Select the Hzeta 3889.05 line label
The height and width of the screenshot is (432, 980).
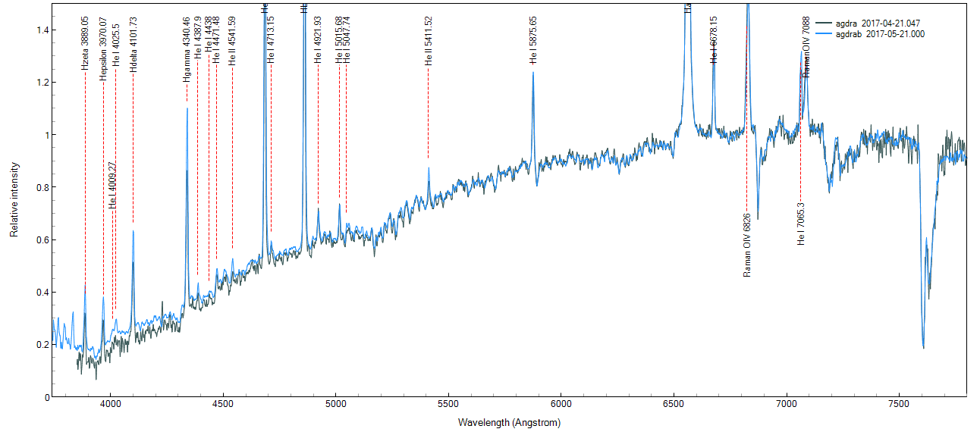click(85, 43)
